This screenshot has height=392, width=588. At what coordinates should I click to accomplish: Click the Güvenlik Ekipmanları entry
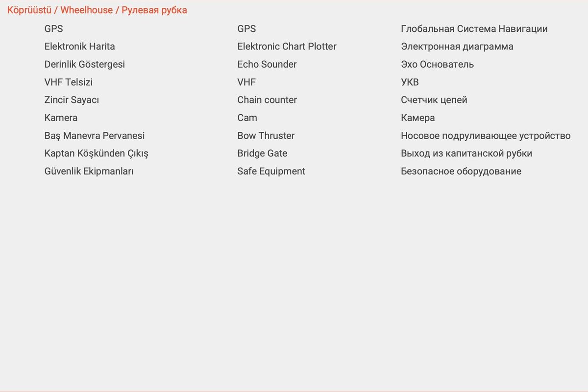[x=89, y=171]
